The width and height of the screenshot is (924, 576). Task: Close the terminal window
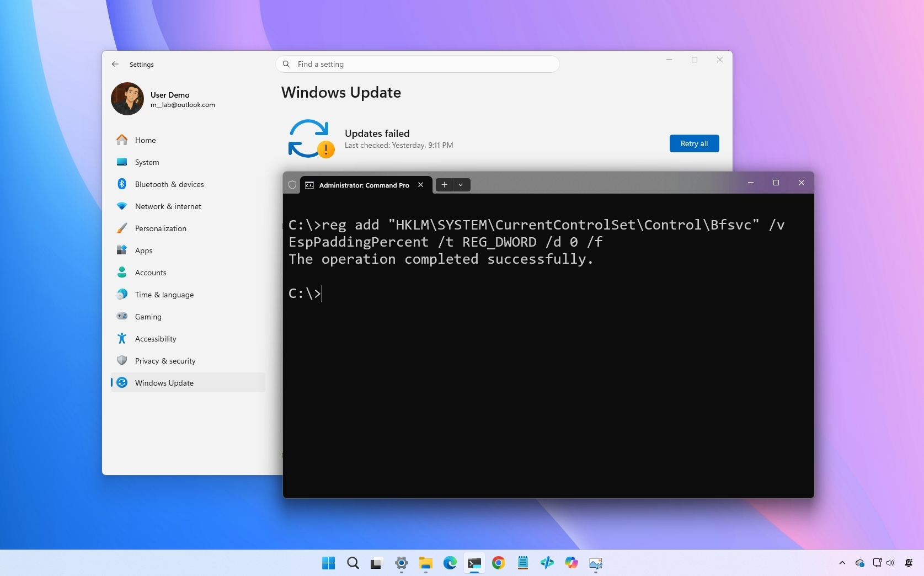pos(802,183)
